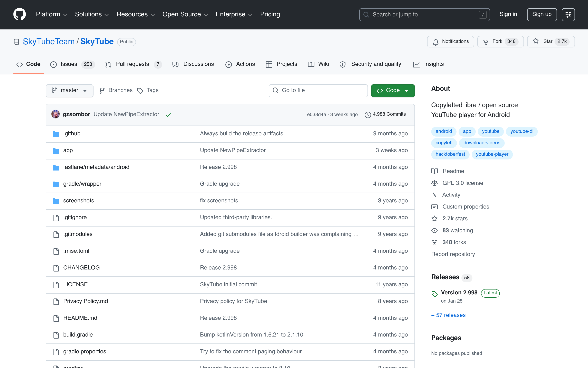Image resolution: width=588 pixels, height=368 pixels.
Task: Click the CHANGELOG file icon
Action: click(56, 268)
